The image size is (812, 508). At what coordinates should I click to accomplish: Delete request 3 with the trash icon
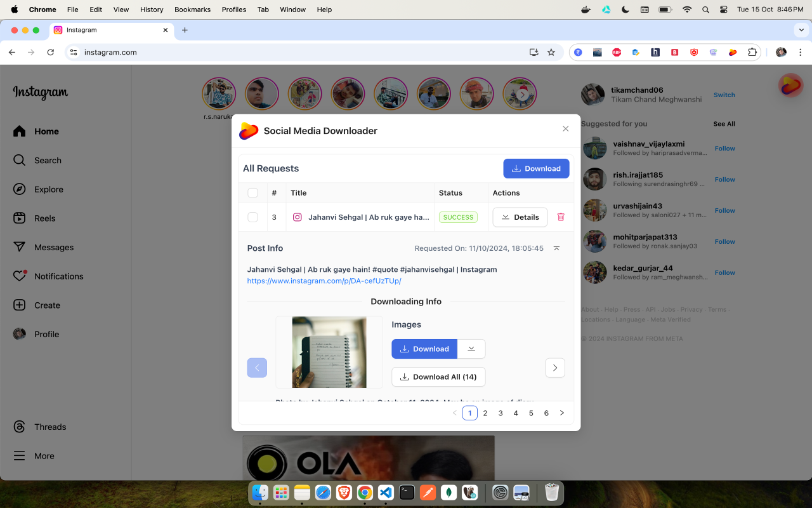[x=561, y=217]
